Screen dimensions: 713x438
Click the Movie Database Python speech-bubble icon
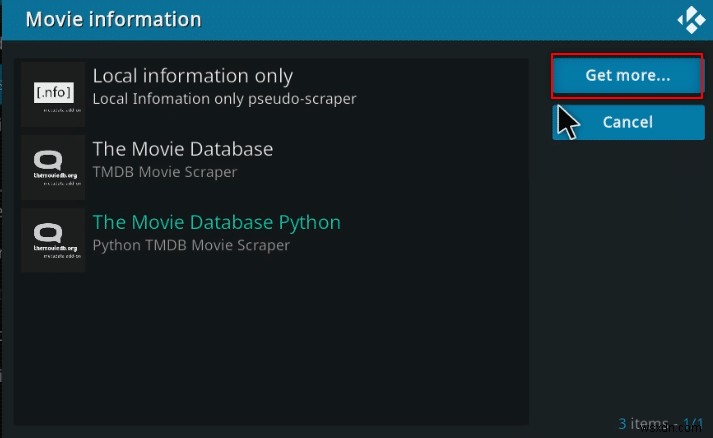[x=48, y=232]
